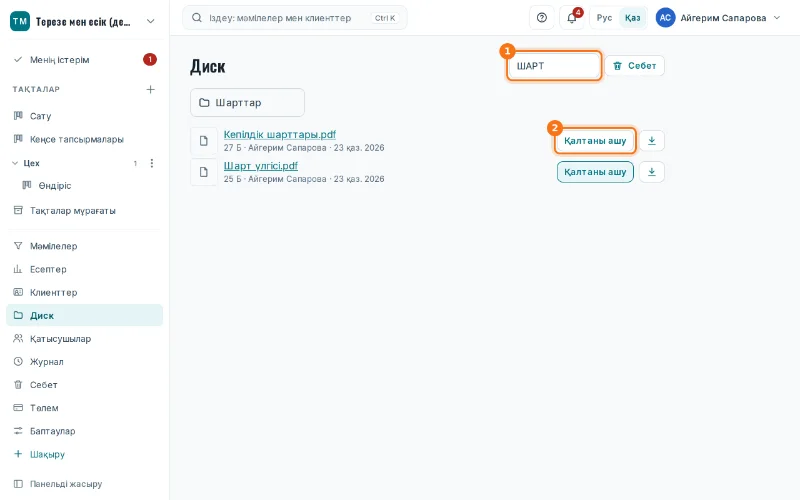Viewport: 800px width, 500px height.
Task: Open Есептер section
Action: click(84, 269)
